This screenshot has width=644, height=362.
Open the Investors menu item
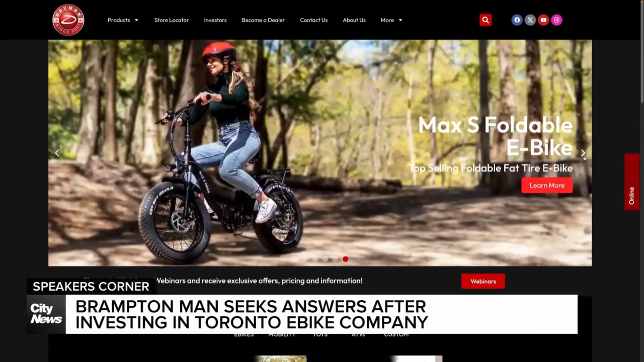click(215, 20)
